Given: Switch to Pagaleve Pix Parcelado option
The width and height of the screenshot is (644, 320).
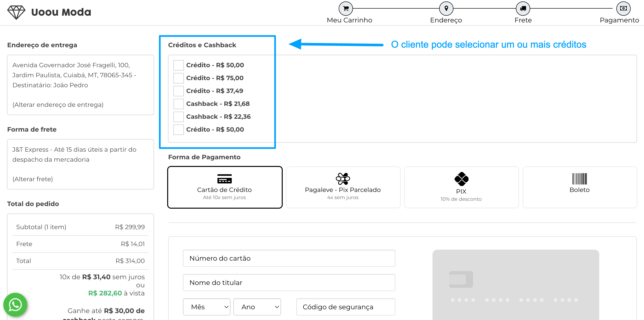Looking at the screenshot, I should (x=343, y=187).
